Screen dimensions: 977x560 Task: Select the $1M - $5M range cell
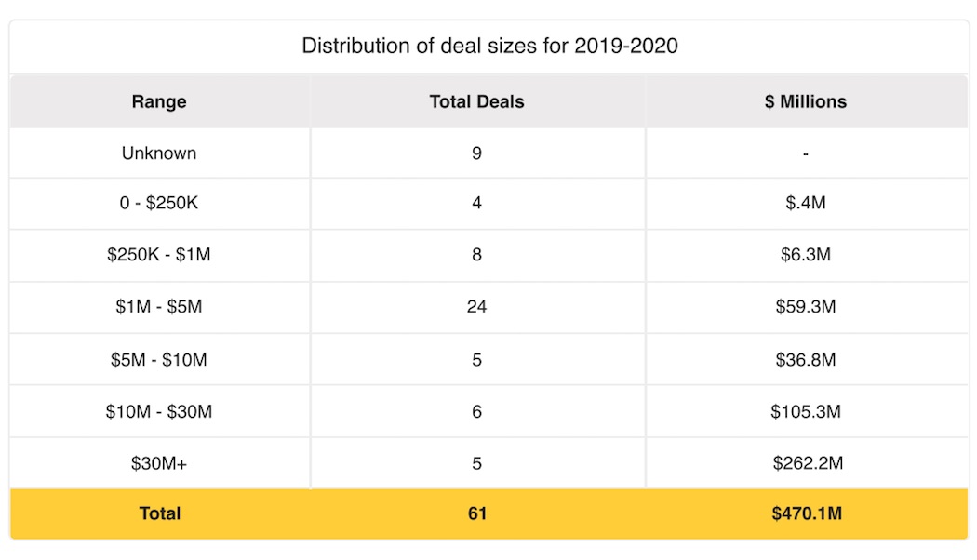[159, 306]
